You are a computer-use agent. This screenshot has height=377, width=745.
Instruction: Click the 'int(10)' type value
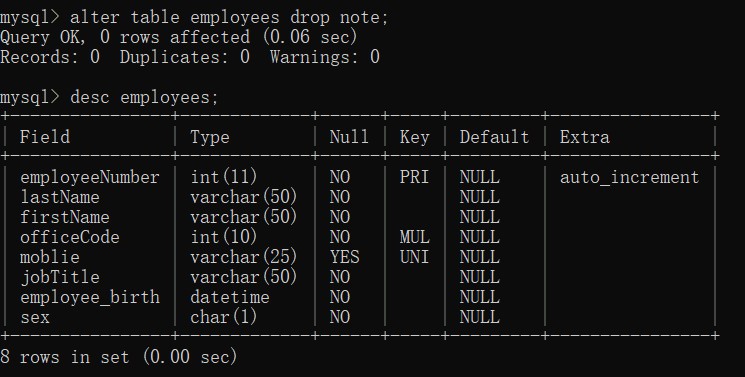[x=224, y=237]
